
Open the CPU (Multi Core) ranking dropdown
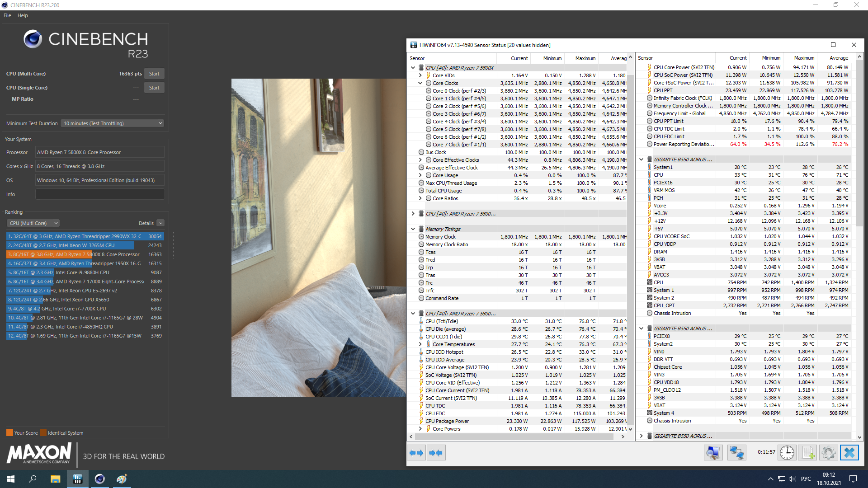33,223
